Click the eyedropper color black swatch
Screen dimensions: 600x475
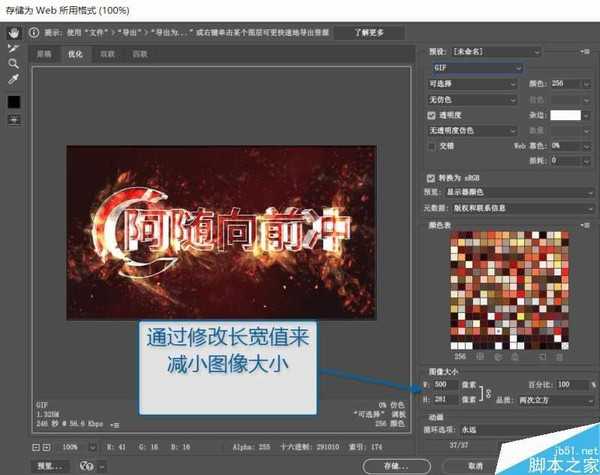point(14,101)
